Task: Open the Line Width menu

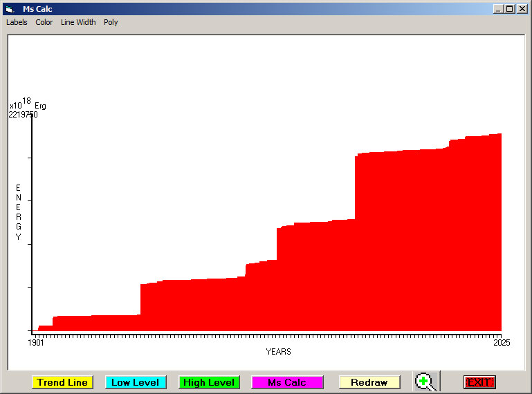Action: click(x=78, y=22)
